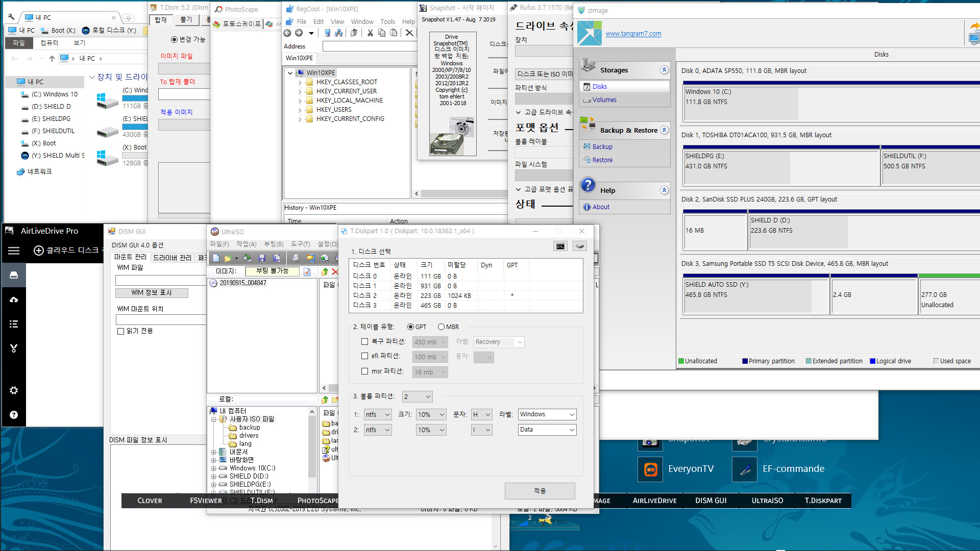This screenshot has width=980, height=551.
Task: Open EveryonTV desktop shortcut icon
Action: pos(650,469)
